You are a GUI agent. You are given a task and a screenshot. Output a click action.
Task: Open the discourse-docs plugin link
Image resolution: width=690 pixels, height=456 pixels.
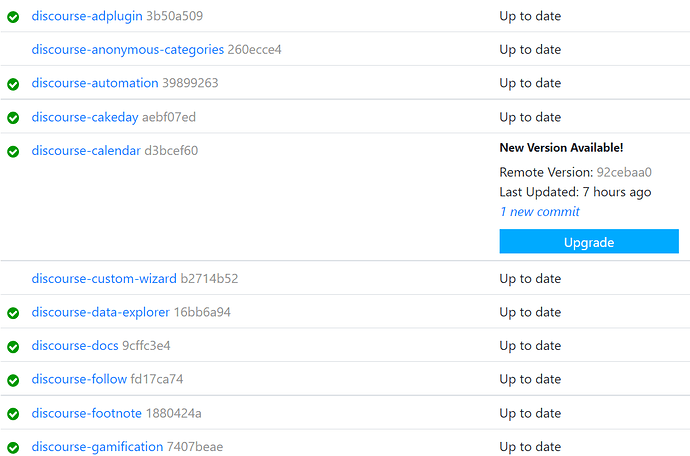(75, 346)
